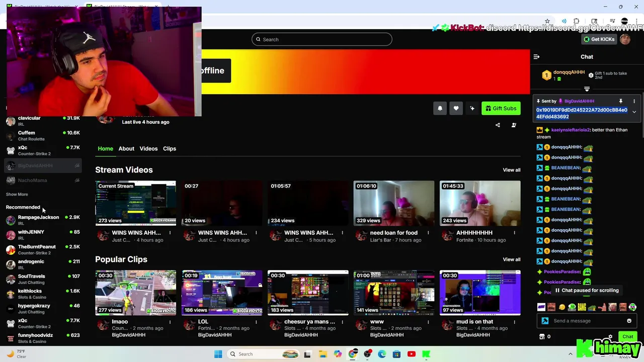The image size is (644, 362).
Task: Click the hammer moderator icon in message box
Action: pyautogui.click(x=545, y=321)
